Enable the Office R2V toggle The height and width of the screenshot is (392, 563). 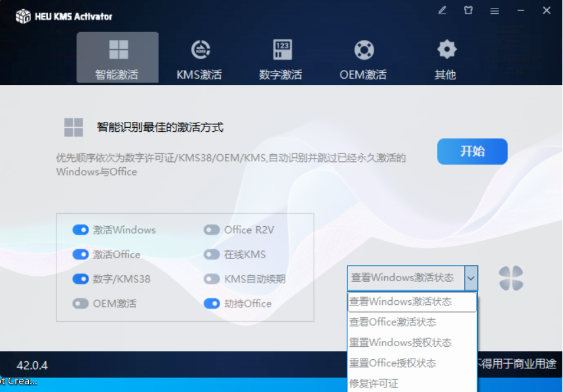[211, 230]
